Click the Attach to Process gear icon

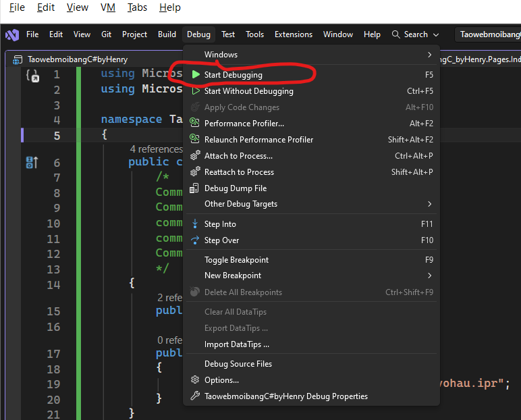(x=195, y=156)
